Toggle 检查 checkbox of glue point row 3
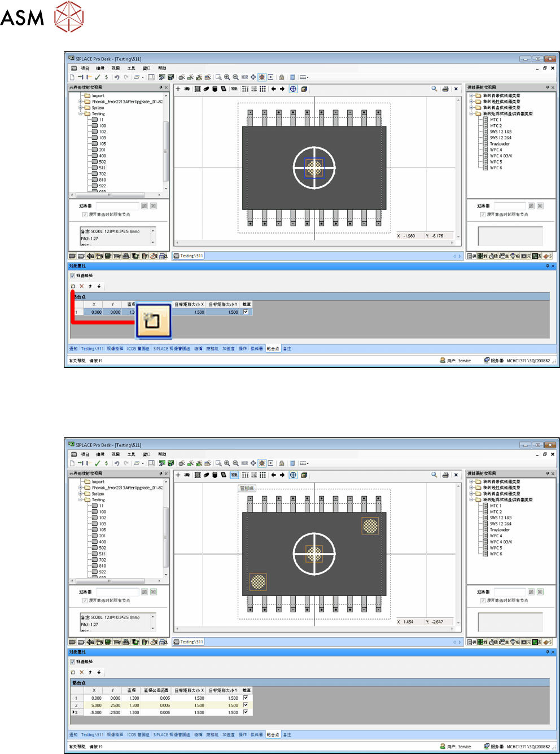Viewport: 560px width, 754px height. click(x=246, y=712)
